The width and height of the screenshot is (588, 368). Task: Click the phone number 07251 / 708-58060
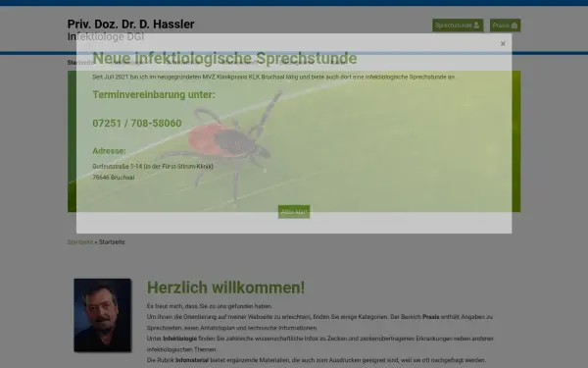click(x=137, y=124)
